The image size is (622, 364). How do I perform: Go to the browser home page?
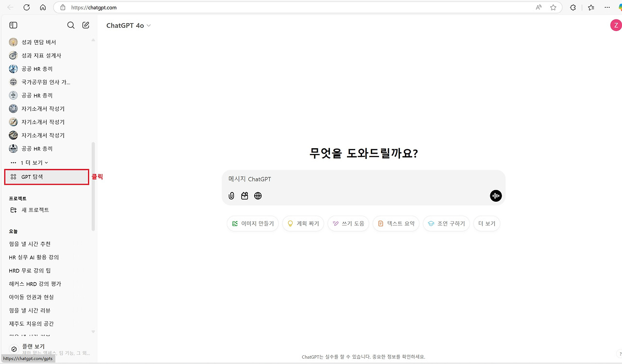[43, 7]
